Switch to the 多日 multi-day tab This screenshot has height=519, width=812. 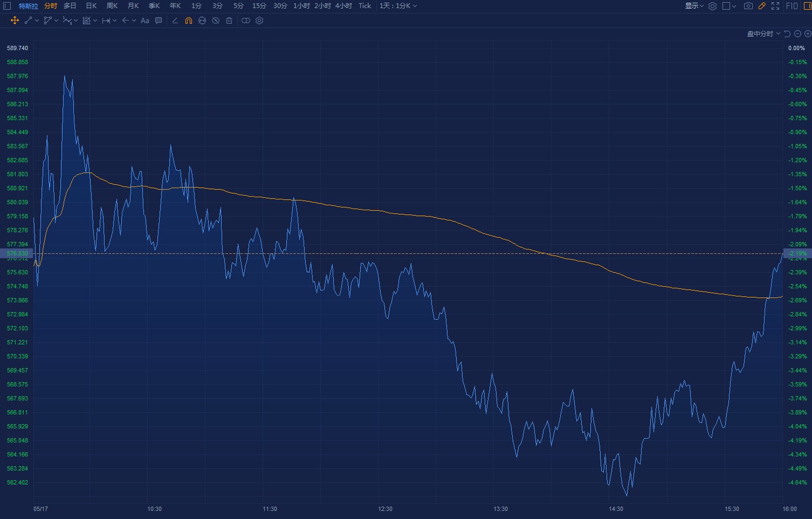(x=70, y=6)
